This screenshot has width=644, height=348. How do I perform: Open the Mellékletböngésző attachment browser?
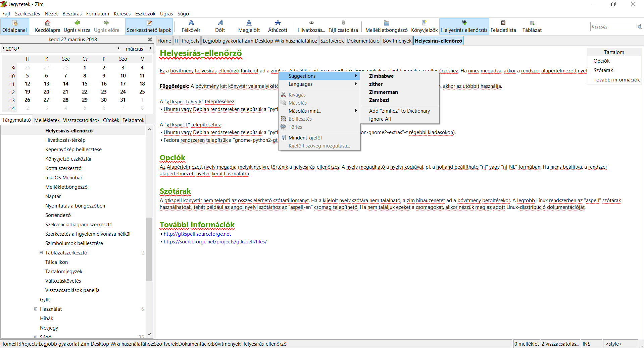point(386,26)
